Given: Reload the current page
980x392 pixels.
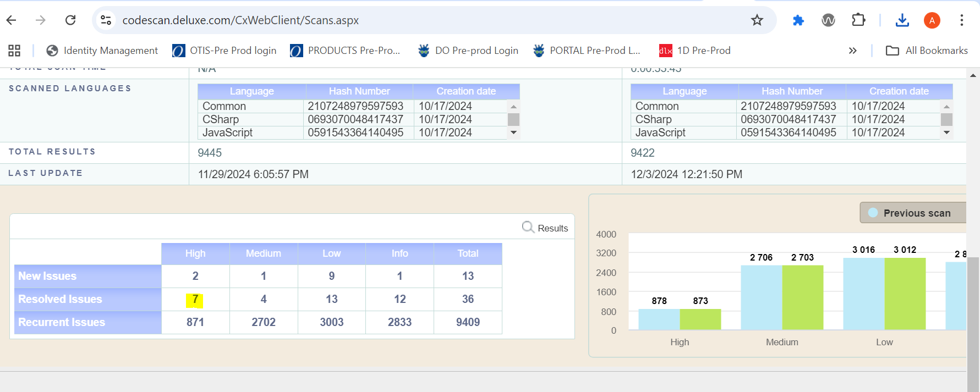Looking at the screenshot, I should coord(70,20).
